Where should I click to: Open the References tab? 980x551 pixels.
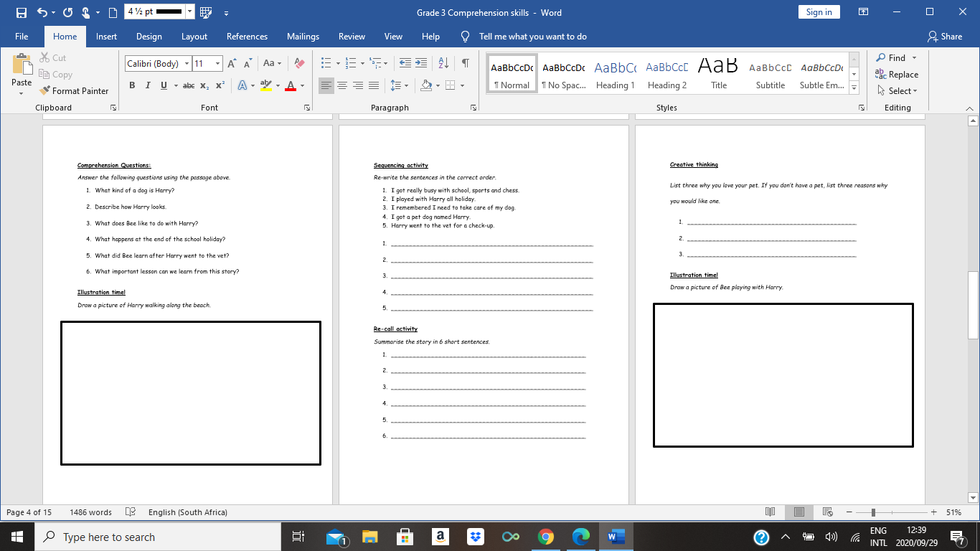[x=247, y=37]
